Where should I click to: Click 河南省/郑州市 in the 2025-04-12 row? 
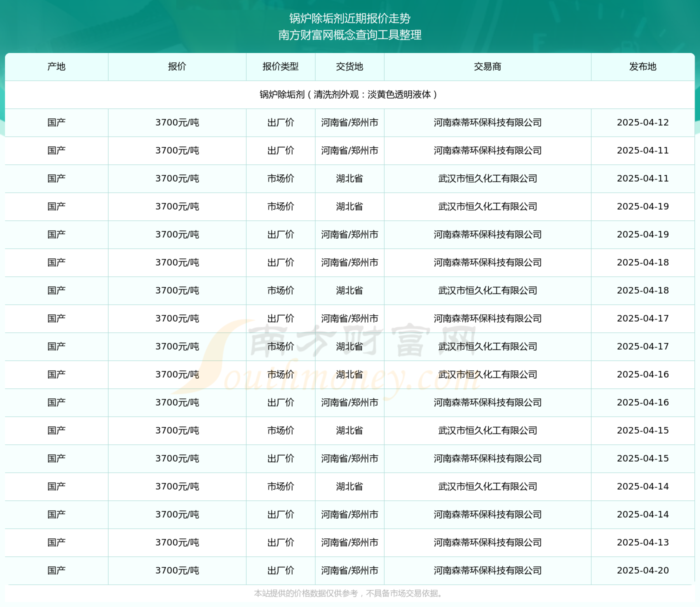[x=349, y=122]
